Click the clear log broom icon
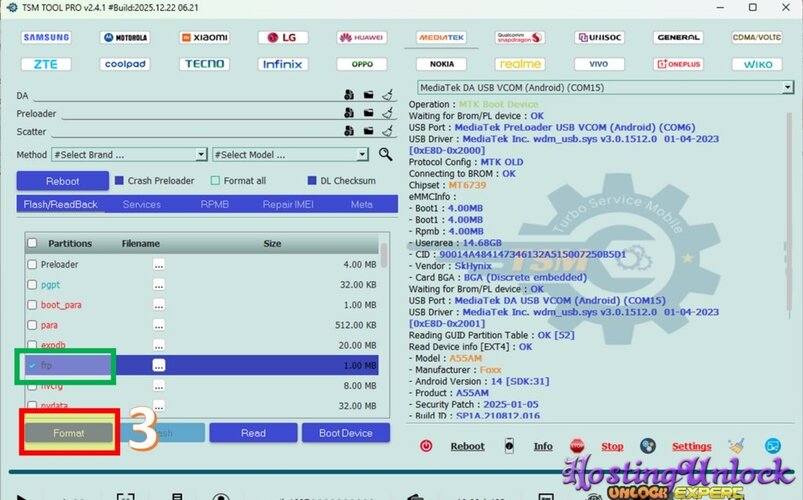803x500 pixels. (736, 446)
